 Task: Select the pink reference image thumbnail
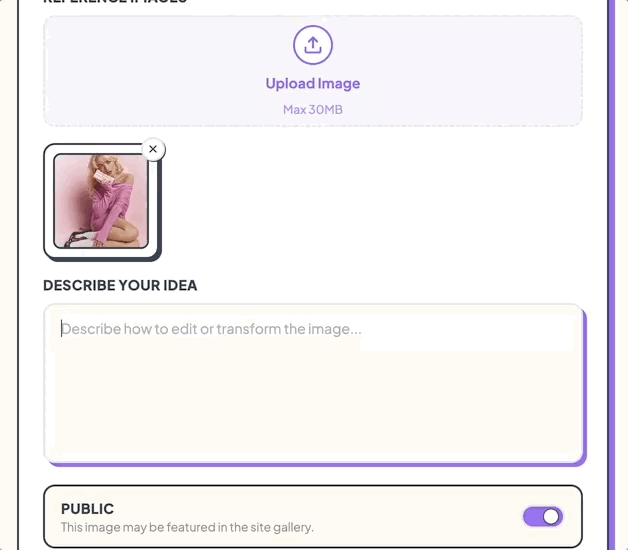[x=100, y=200]
